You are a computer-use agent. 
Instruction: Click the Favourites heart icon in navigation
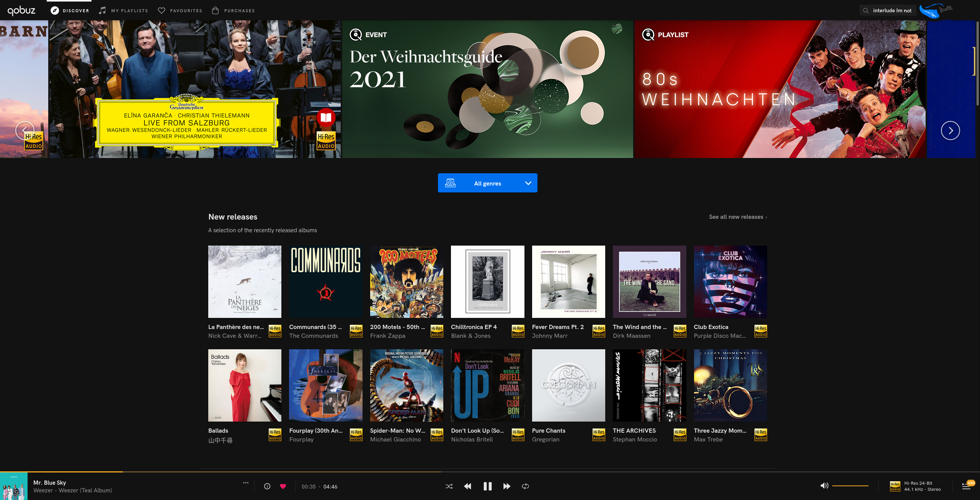tap(162, 11)
